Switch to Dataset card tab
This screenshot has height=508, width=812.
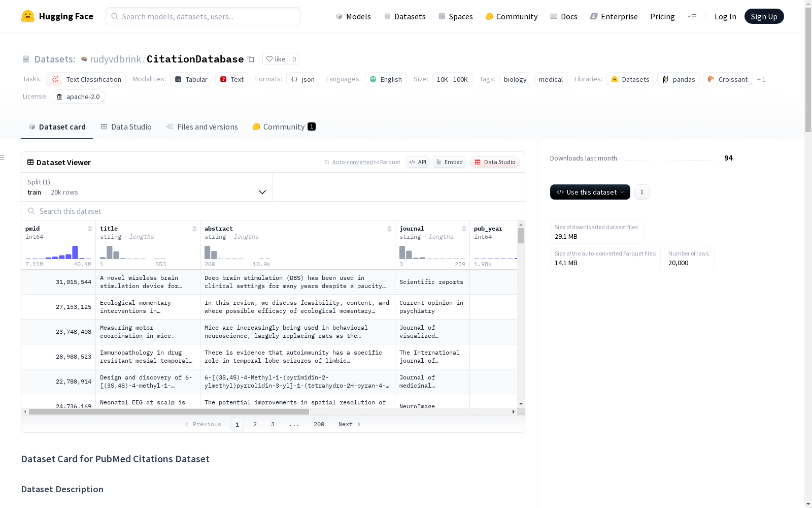click(x=57, y=127)
